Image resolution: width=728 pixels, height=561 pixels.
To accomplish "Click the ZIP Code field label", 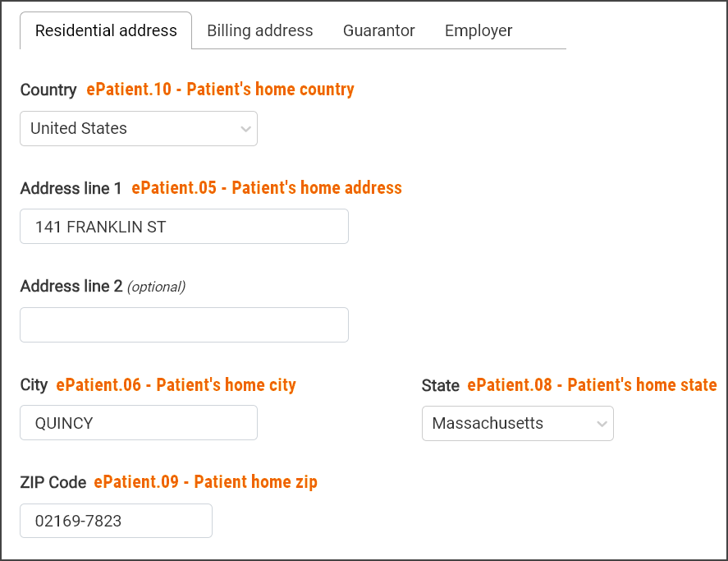I will pyautogui.click(x=53, y=482).
